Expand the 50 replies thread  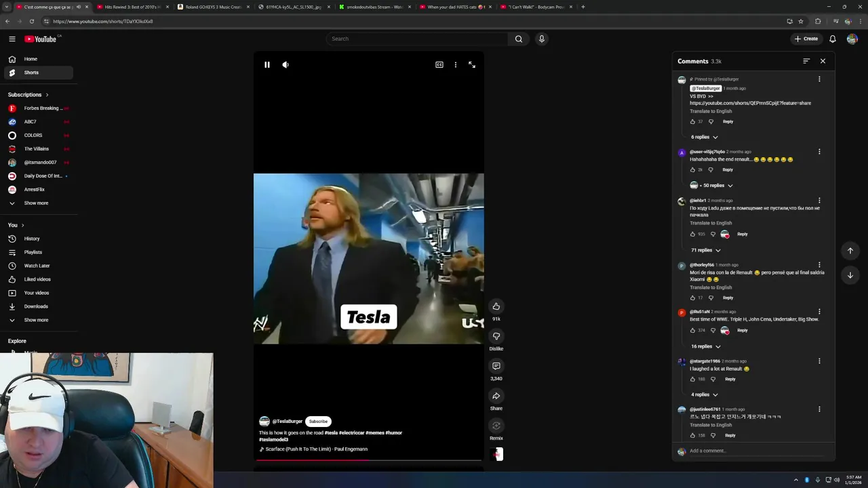(716, 185)
